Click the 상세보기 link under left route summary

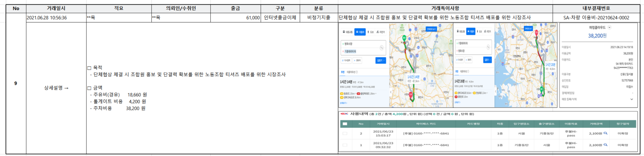tap(343, 103)
